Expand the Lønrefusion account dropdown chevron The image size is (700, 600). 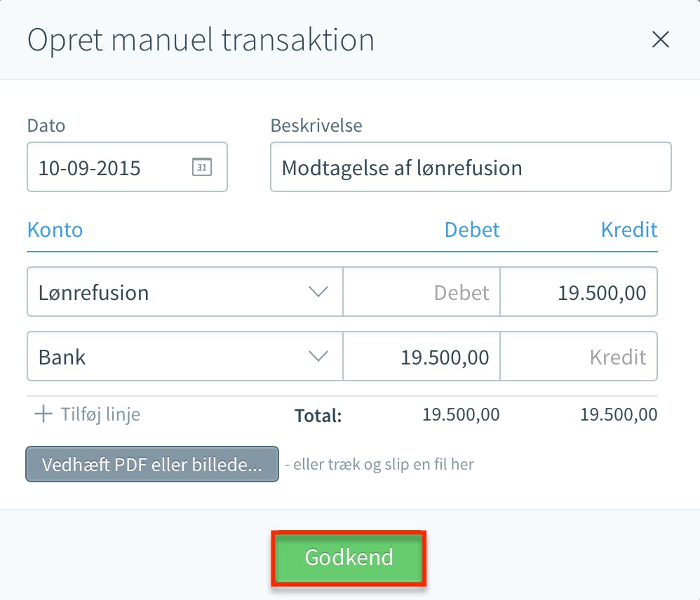[318, 292]
